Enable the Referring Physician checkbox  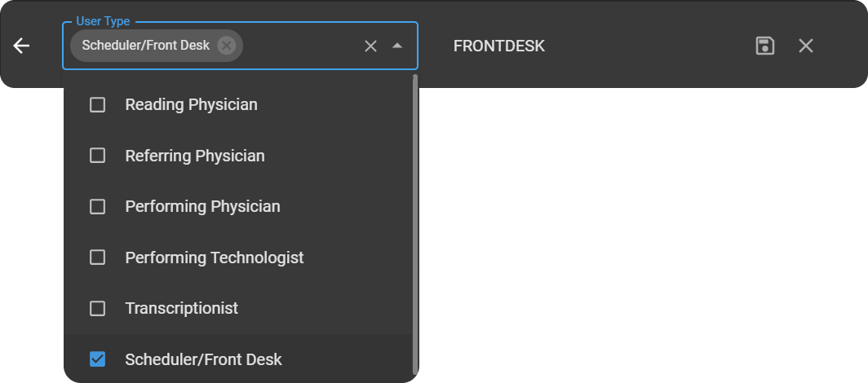point(97,156)
